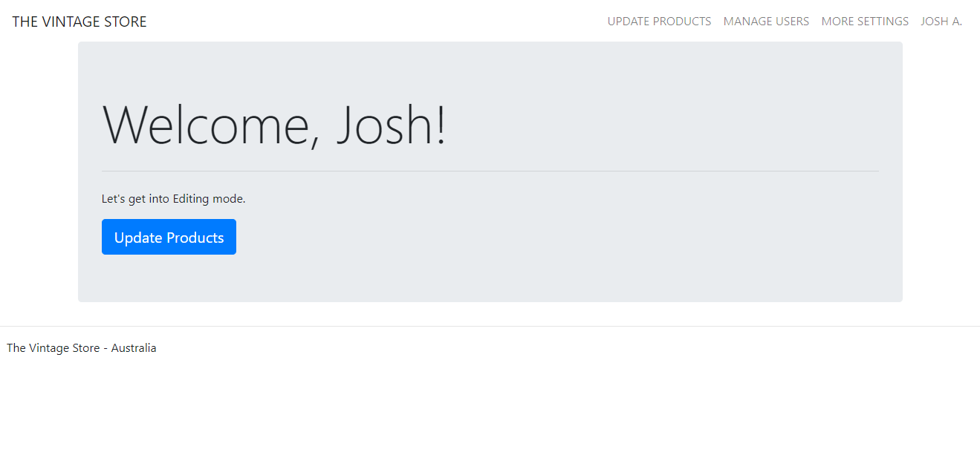Click THE VINTAGE STORE brand logo link
Screen dimensions: 980x464
click(79, 22)
